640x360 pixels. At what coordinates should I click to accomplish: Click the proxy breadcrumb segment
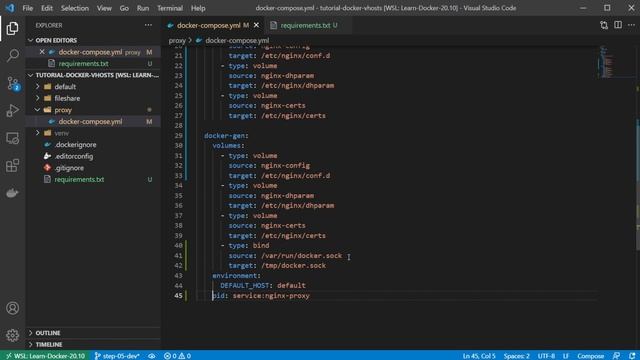(x=177, y=40)
